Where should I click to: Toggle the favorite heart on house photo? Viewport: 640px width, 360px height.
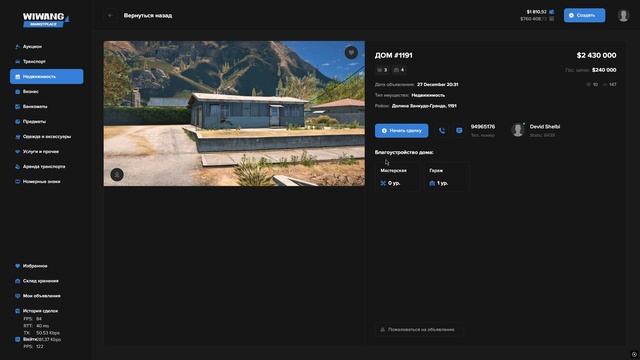(x=351, y=53)
